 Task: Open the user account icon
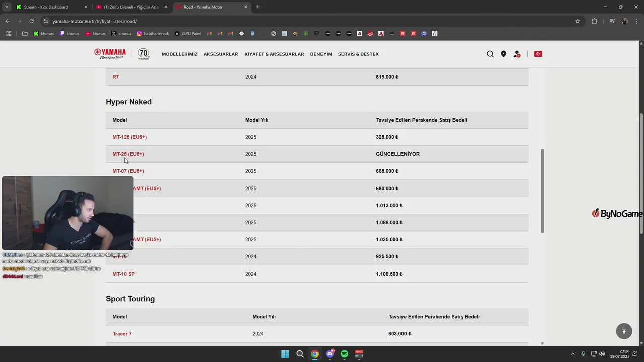tap(517, 54)
